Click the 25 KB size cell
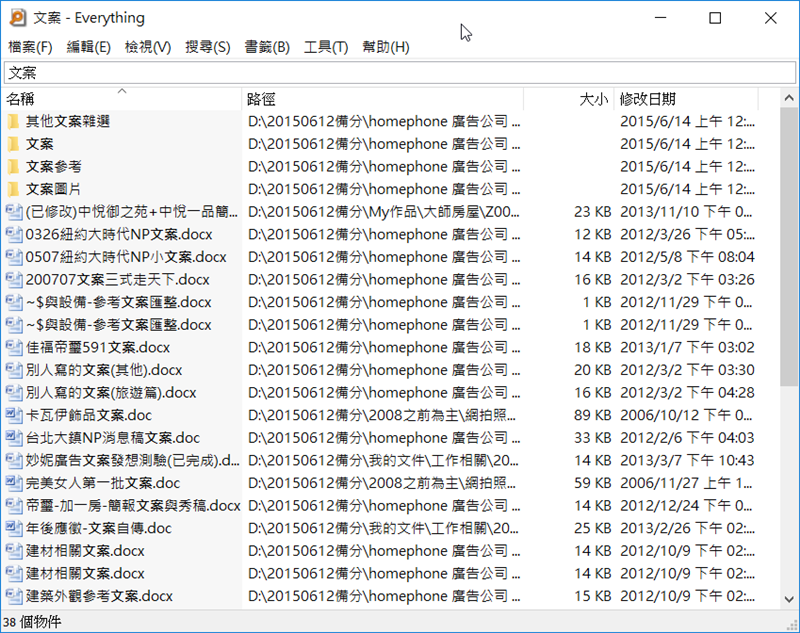The height and width of the screenshot is (633, 800). click(x=592, y=528)
